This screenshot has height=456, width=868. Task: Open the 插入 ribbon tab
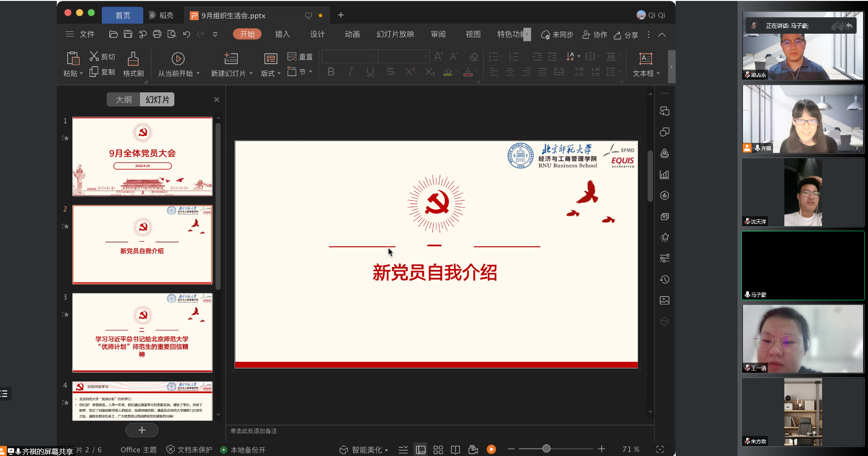(282, 35)
